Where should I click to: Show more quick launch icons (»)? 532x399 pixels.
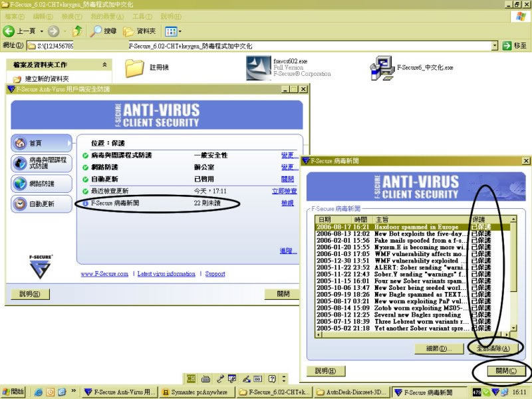click(x=73, y=391)
